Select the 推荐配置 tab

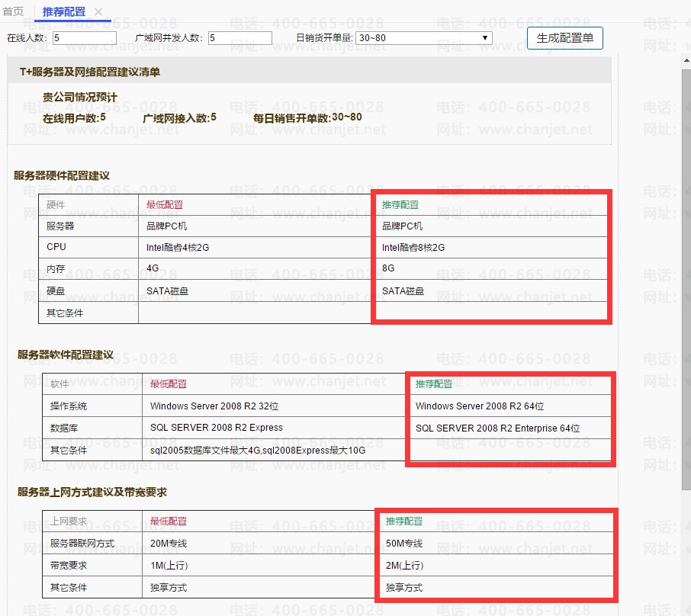click(x=63, y=12)
